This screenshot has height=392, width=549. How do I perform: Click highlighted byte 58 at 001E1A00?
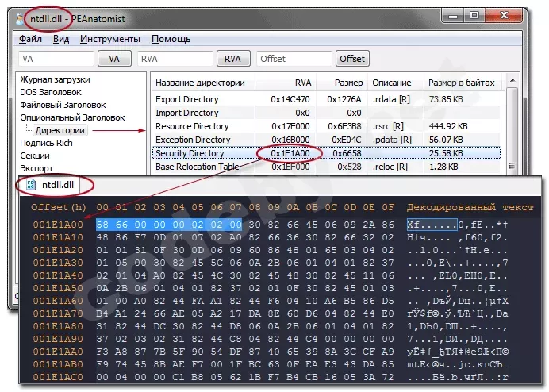coord(102,225)
